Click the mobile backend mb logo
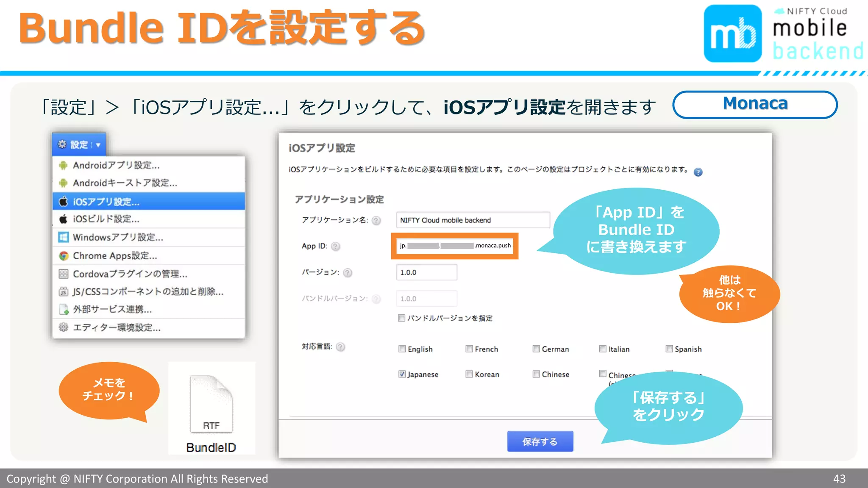Screen dimensions: 868x488 click(733, 33)
